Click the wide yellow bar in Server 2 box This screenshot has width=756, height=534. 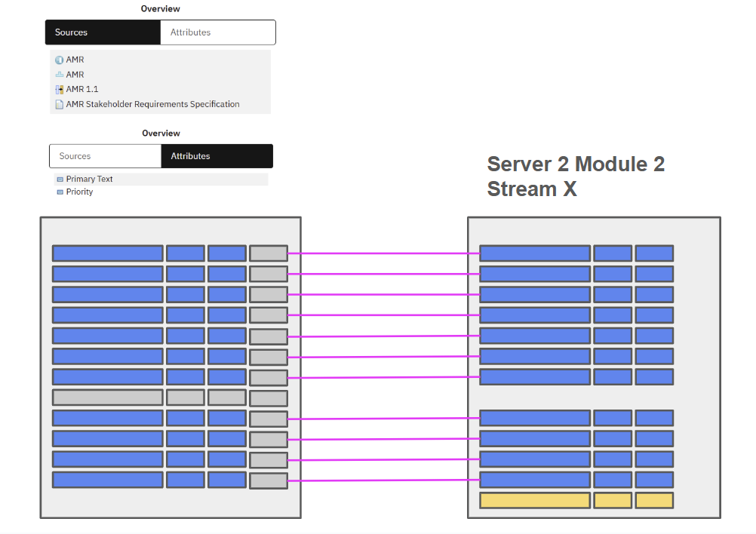[535, 500]
